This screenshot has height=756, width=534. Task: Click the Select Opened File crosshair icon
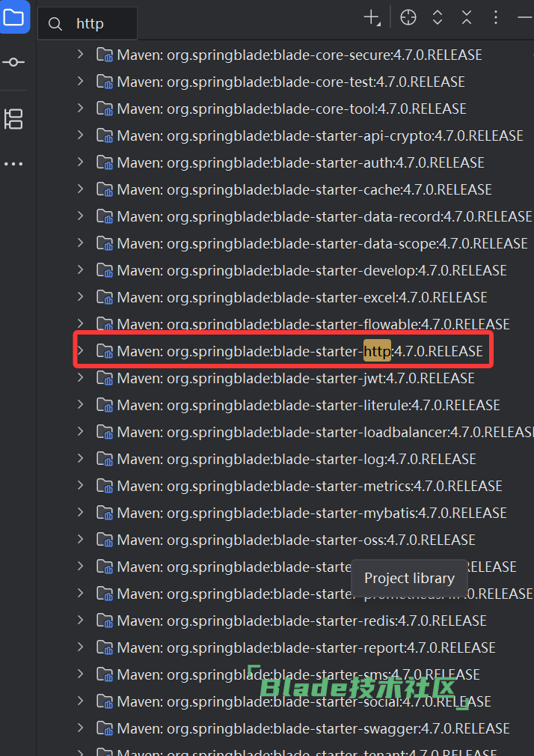coord(408,18)
